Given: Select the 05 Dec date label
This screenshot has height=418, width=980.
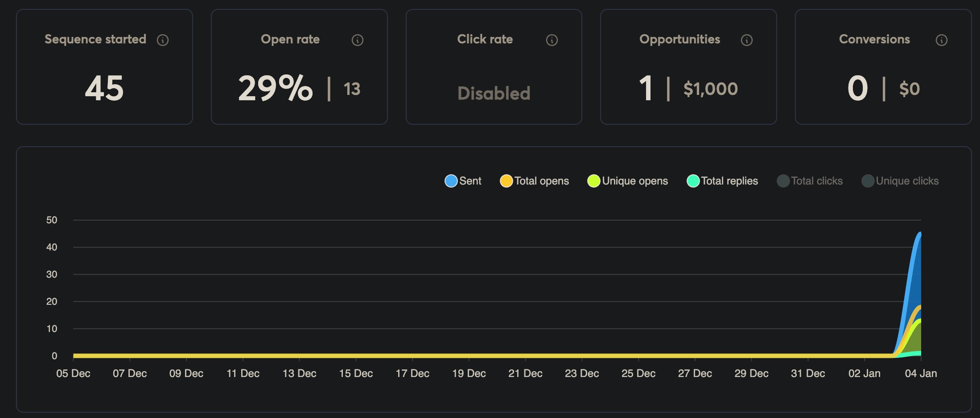Looking at the screenshot, I should click(73, 373).
